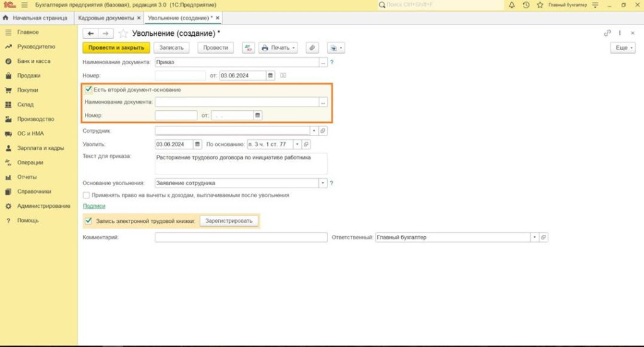Image resolution: width=644 pixels, height=347 pixels.
Task: Toggle 'Запись электронной трудовой книжки' checkbox
Action: point(89,221)
